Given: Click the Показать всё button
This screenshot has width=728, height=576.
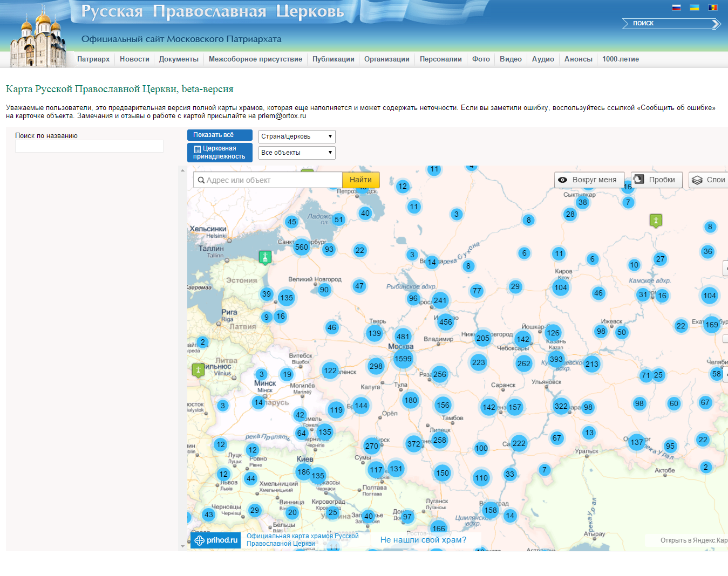Looking at the screenshot, I should click(x=220, y=135).
